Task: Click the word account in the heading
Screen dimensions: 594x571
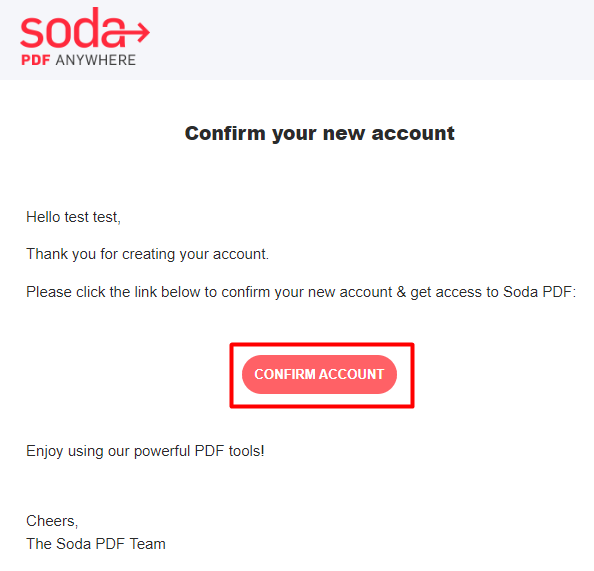Action: (x=413, y=133)
